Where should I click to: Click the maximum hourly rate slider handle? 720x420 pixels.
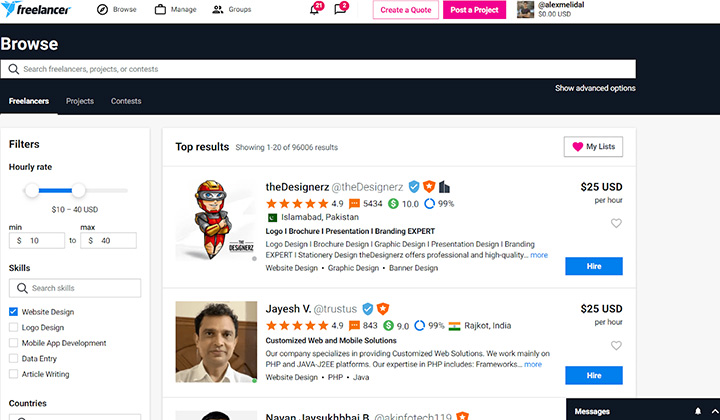click(79, 190)
